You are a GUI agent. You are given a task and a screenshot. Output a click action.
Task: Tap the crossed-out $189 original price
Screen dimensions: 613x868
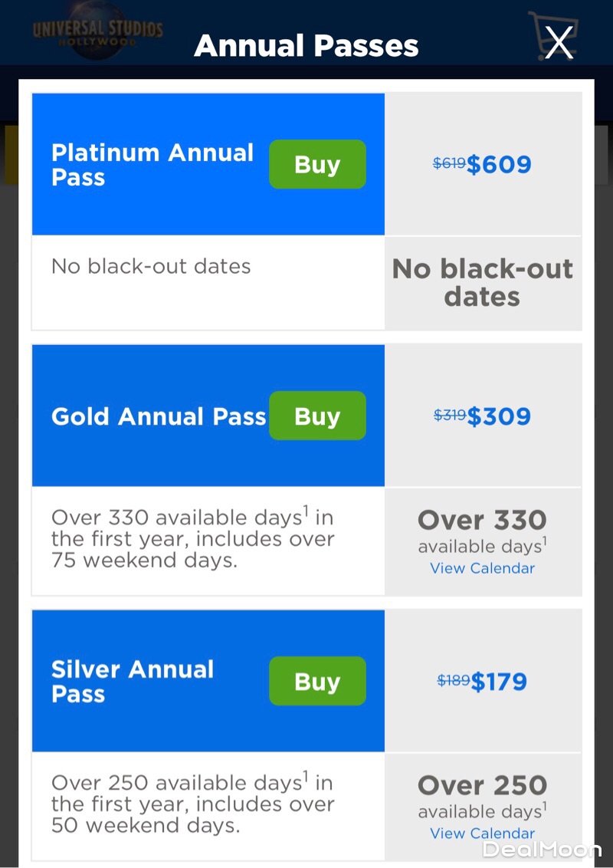pos(453,680)
